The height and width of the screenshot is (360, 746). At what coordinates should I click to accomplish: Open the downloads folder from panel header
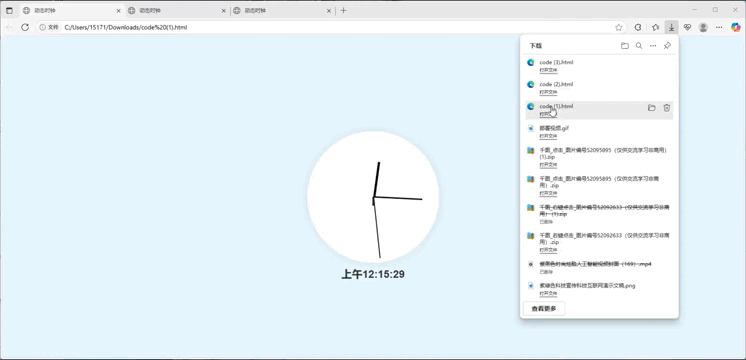pos(625,46)
